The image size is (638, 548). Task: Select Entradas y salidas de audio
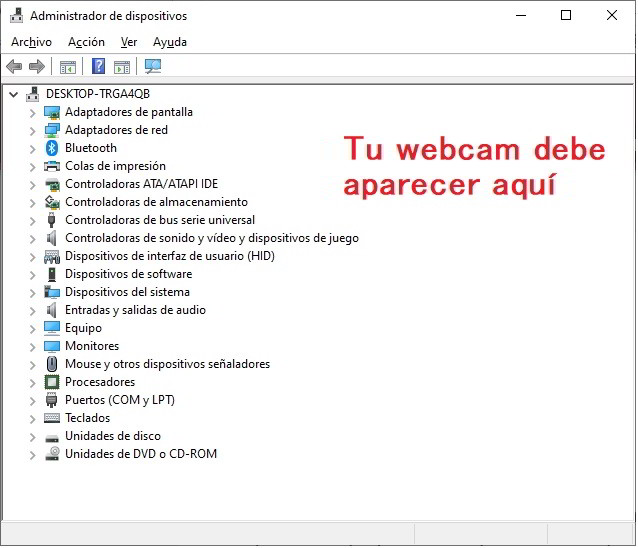pos(135,310)
